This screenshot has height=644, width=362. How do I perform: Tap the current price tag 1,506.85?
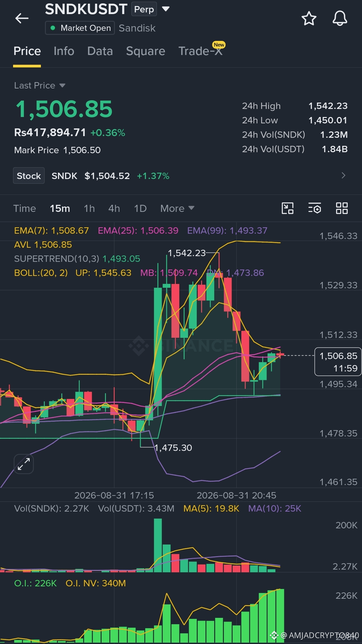coord(338,362)
